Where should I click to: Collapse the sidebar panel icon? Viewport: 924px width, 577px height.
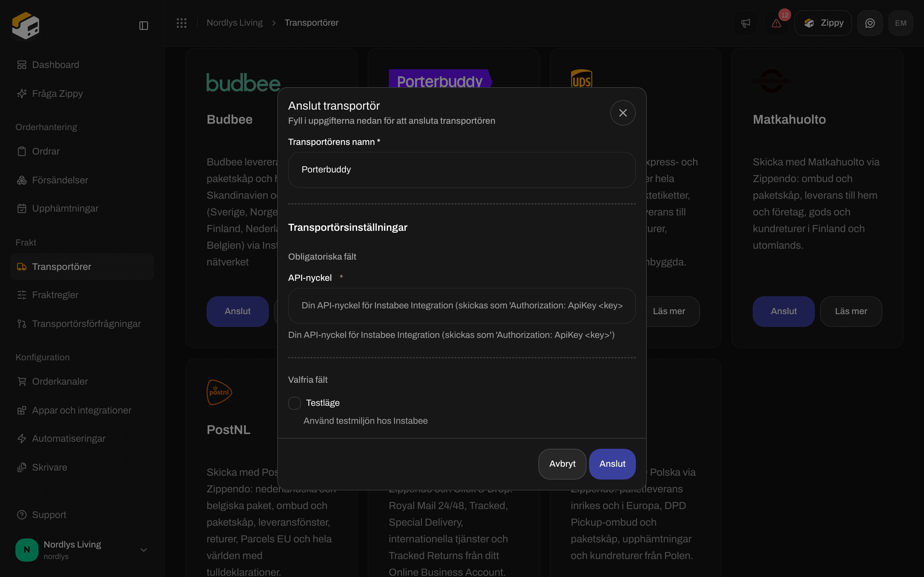(143, 26)
